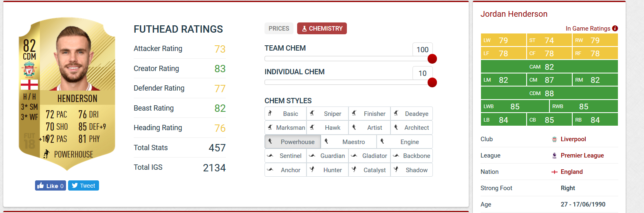Click the Liverpool club crest icon
The height and width of the screenshot is (213, 644).
coord(554,140)
